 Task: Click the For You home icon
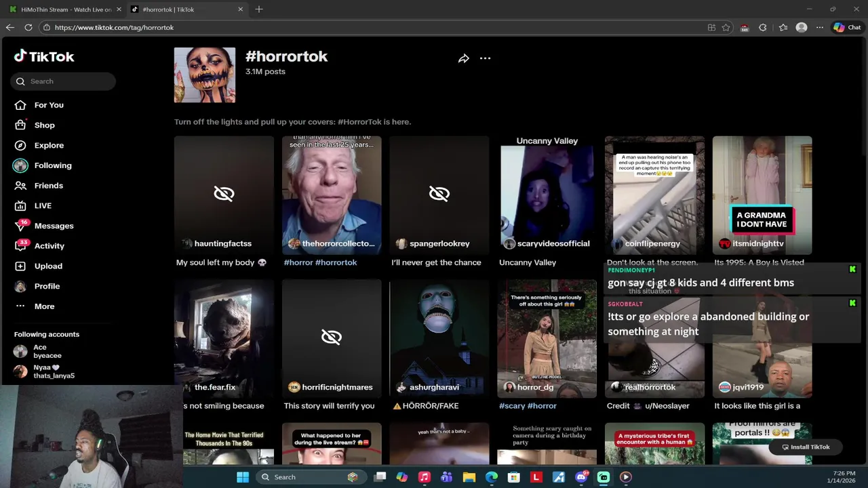[20, 105]
